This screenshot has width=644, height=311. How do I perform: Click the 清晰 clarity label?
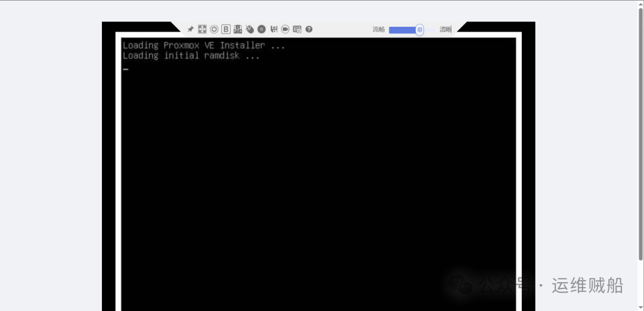pyautogui.click(x=445, y=30)
